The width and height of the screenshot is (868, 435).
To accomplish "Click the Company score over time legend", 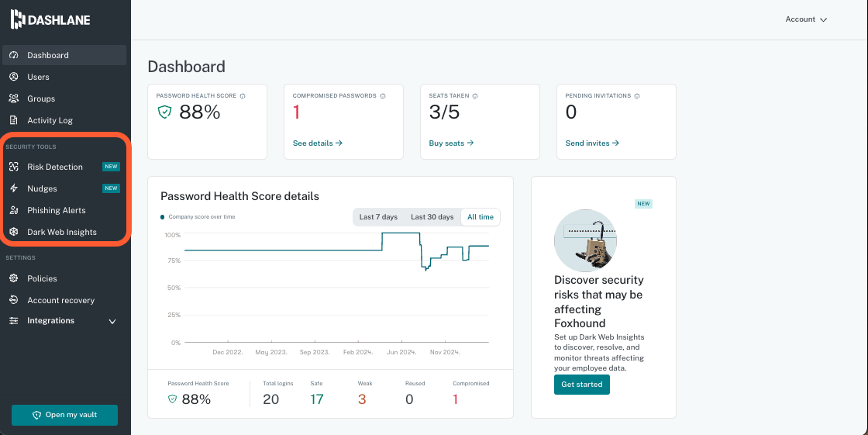I will click(198, 216).
